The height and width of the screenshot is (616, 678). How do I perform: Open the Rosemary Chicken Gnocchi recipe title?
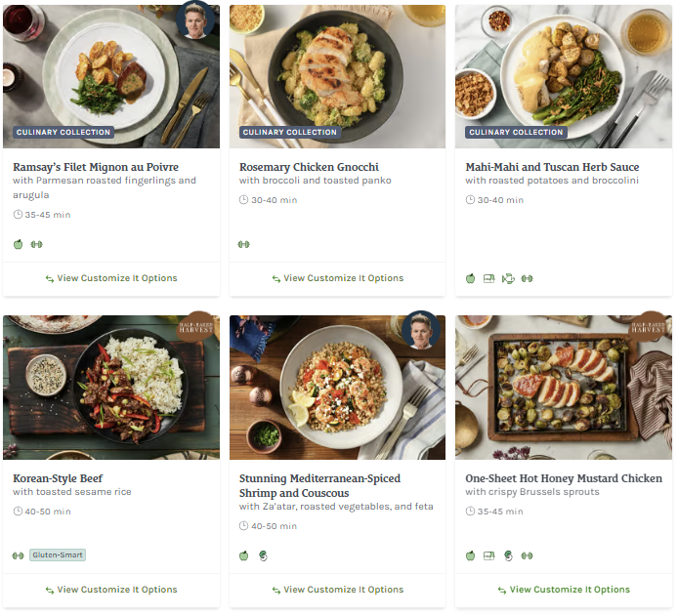click(x=309, y=167)
